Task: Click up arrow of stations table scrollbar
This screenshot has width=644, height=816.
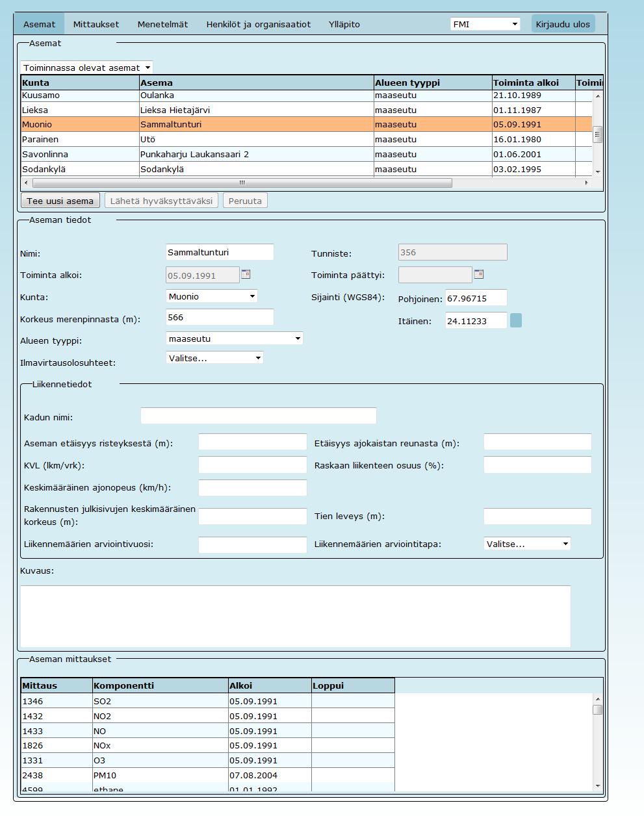Action: [x=598, y=96]
